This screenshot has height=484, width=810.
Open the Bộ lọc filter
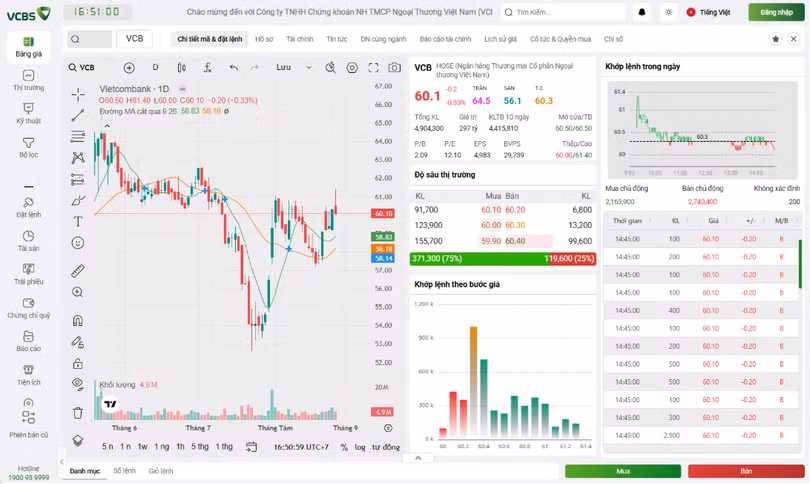(x=28, y=147)
